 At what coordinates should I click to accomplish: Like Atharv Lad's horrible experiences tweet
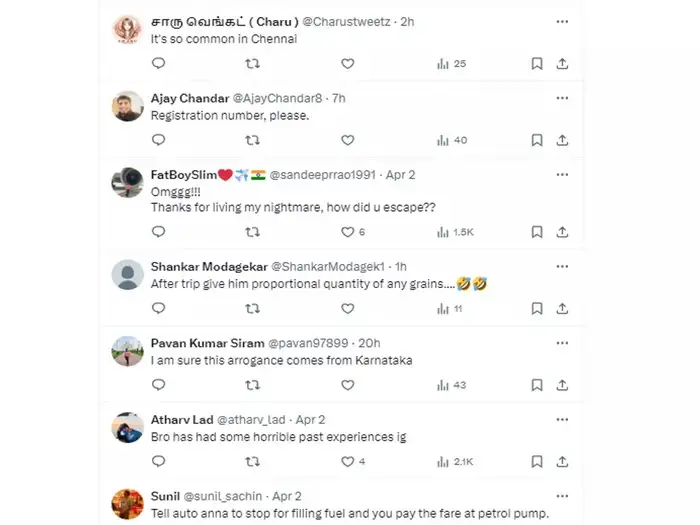coord(348,461)
